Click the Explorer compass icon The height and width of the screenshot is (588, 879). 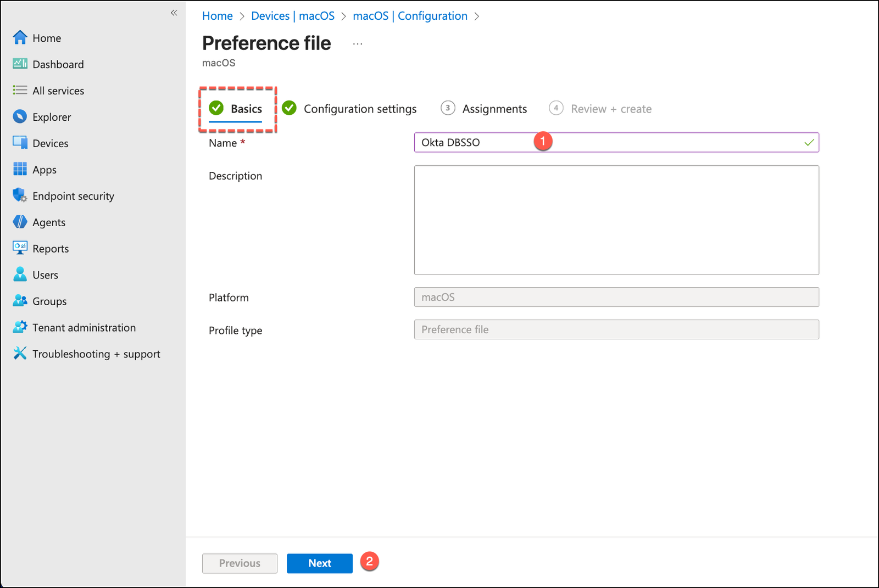(20, 116)
